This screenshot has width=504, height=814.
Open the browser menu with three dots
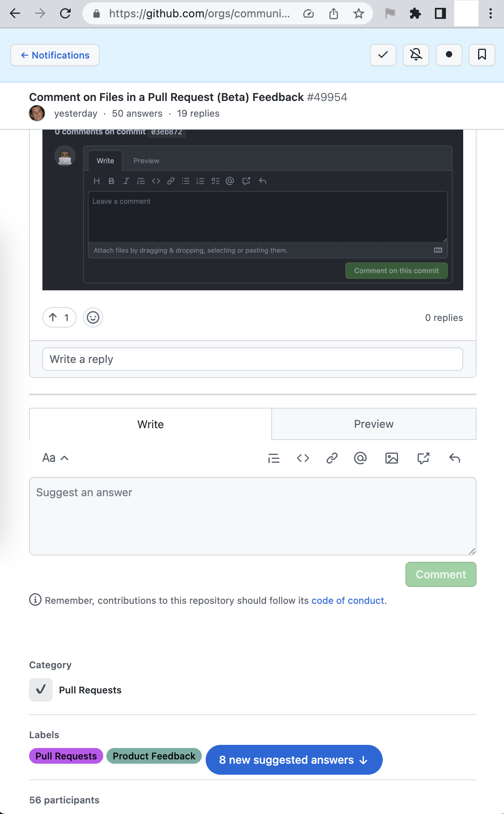pyautogui.click(x=490, y=14)
